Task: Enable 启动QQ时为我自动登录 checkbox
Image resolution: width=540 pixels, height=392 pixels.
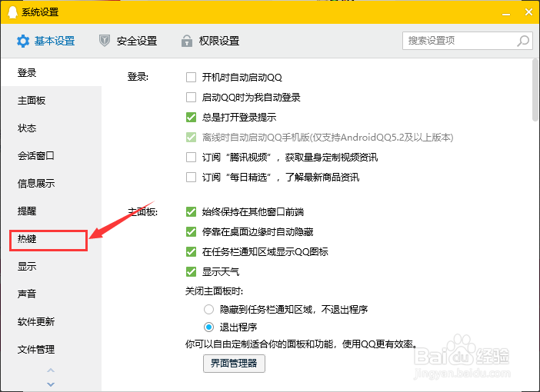Action: [191, 98]
